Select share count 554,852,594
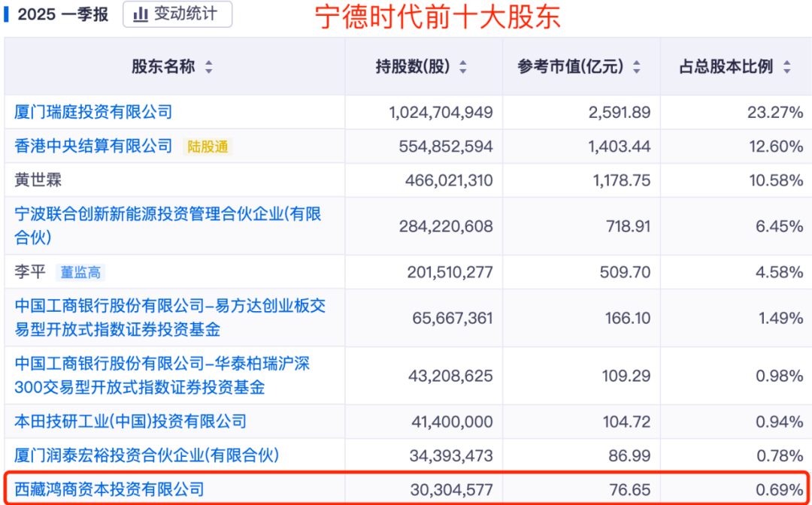The width and height of the screenshot is (812, 505). (446, 147)
